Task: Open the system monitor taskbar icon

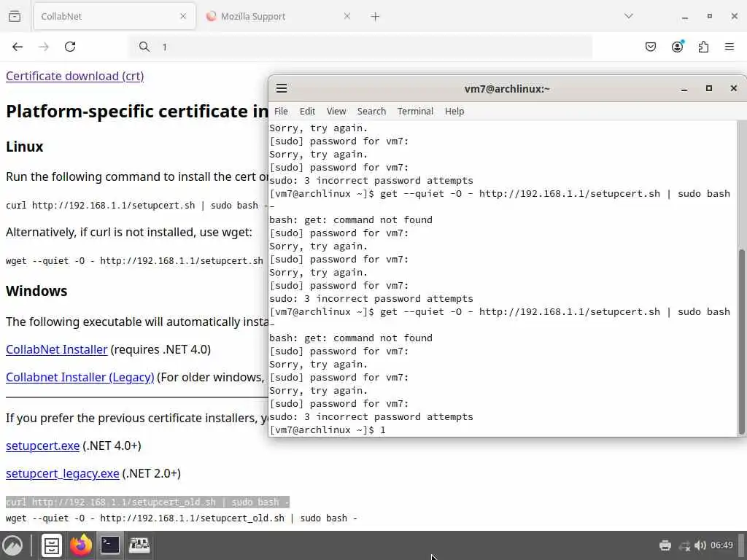Action: pyautogui.click(x=139, y=545)
